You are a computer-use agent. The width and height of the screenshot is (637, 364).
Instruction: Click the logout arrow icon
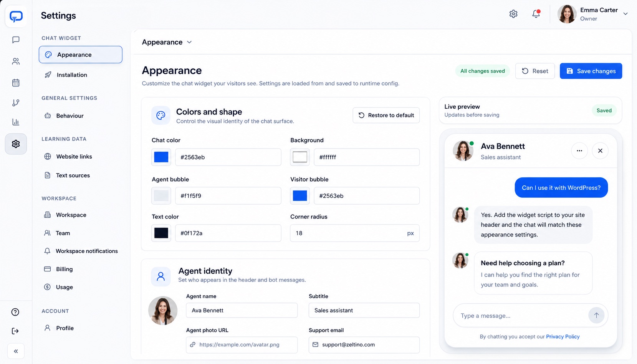coord(15,331)
